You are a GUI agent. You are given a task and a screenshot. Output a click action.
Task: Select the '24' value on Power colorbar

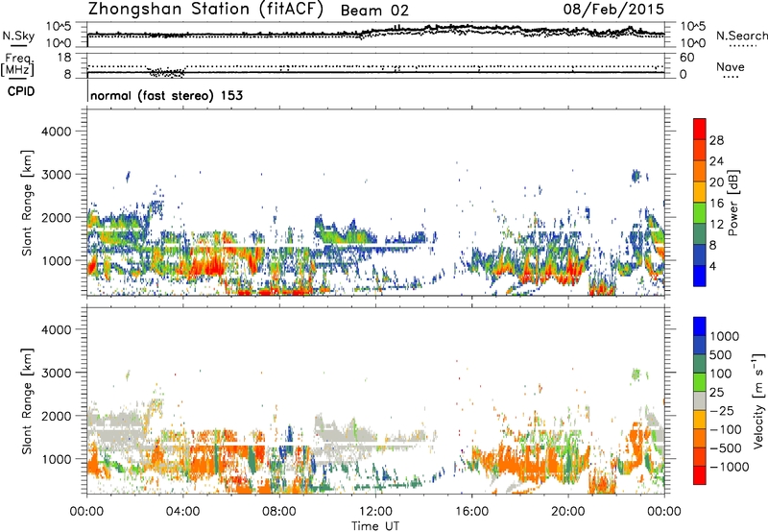pyautogui.click(x=716, y=161)
